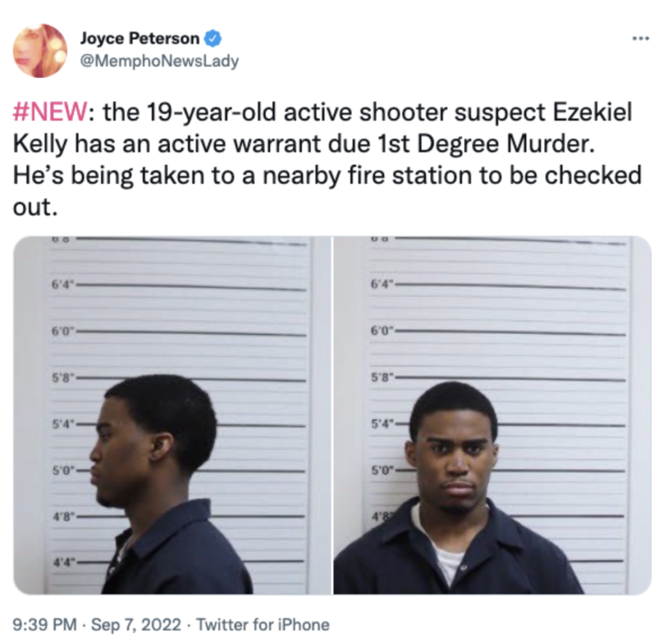Click the Sep 7, 2022 date

click(136, 624)
